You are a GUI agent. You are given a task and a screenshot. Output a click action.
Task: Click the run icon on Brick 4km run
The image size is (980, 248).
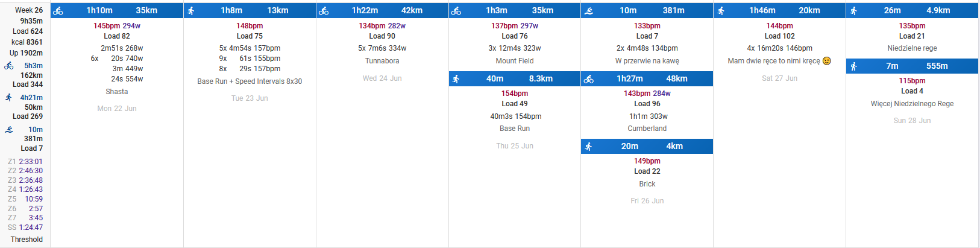point(589,147)
